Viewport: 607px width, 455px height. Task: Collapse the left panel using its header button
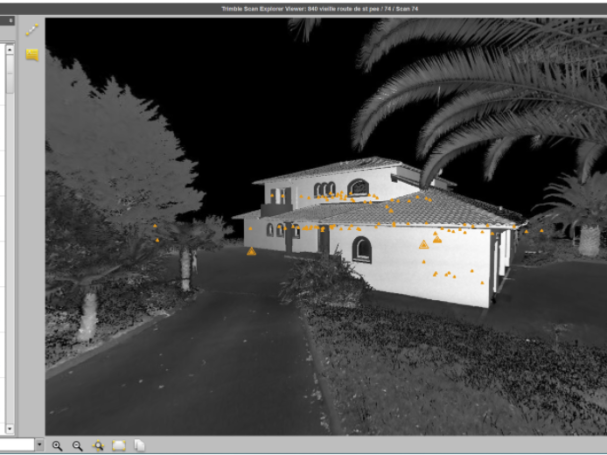coord(11,20)
